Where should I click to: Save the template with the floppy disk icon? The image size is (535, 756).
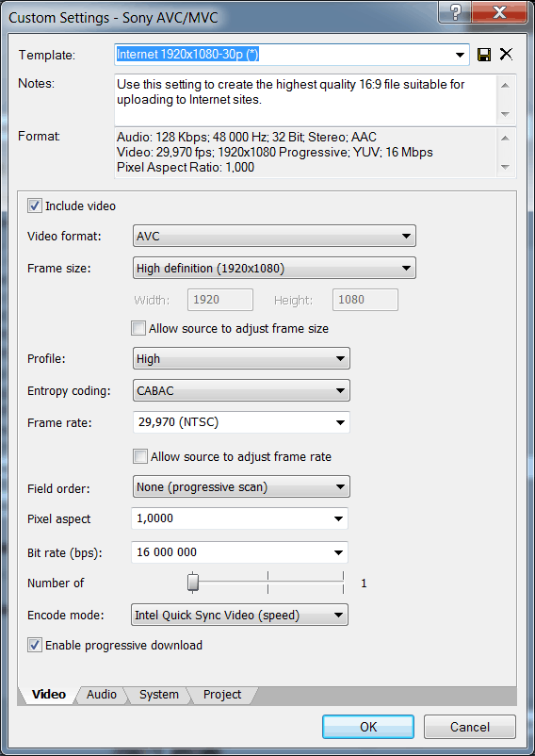pos(484,55)
